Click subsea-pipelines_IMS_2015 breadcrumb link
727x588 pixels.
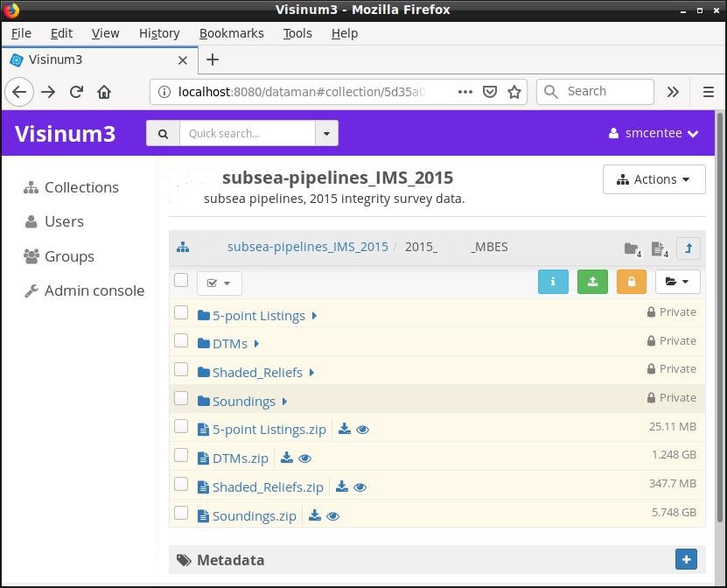[307, 247]
